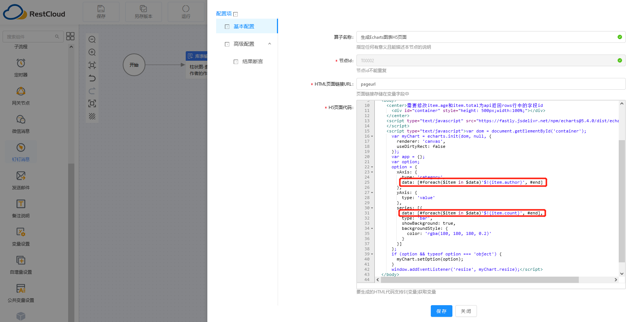This screenshot has height=322, width=644.
Task: Click the horizontal scrollbar left arrow
Action: pos(378,280)
